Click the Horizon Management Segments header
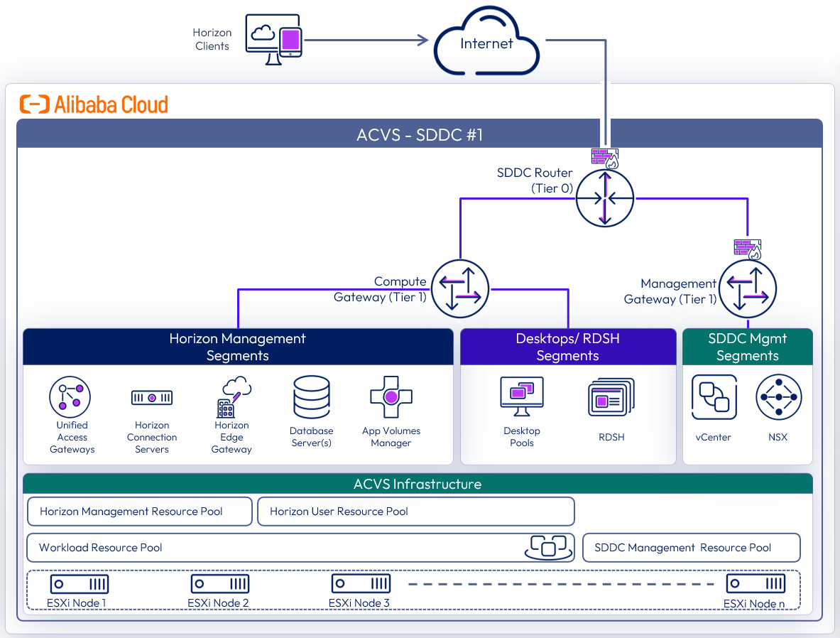Screen dimensions: 840x638 (x=238, y=347)
